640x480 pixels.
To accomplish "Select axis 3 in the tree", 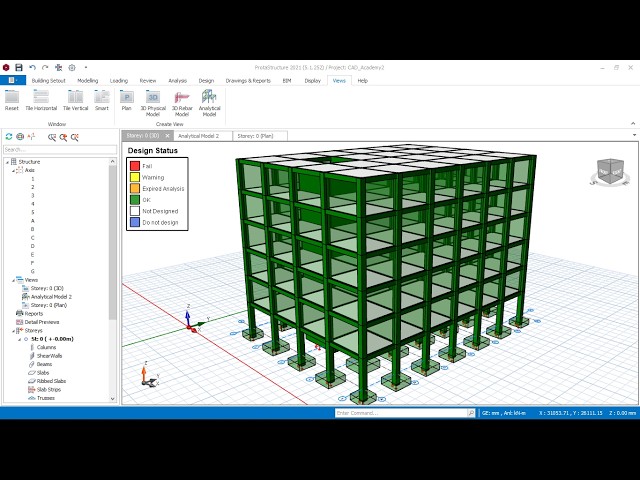I will (33, 196).
